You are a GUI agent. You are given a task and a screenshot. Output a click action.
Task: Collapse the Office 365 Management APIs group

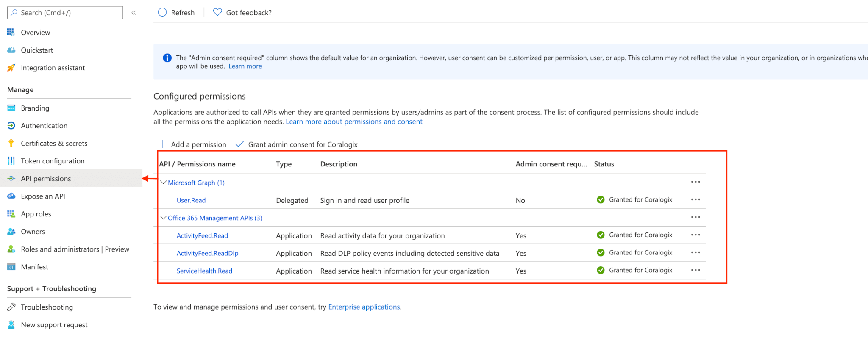(163, 218)
